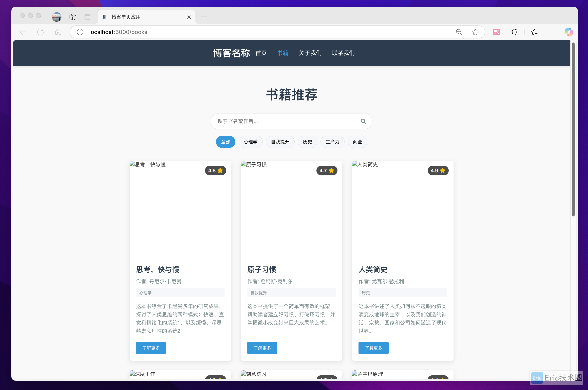Open the Copilot icon in toolbar

tap(569, 32)
